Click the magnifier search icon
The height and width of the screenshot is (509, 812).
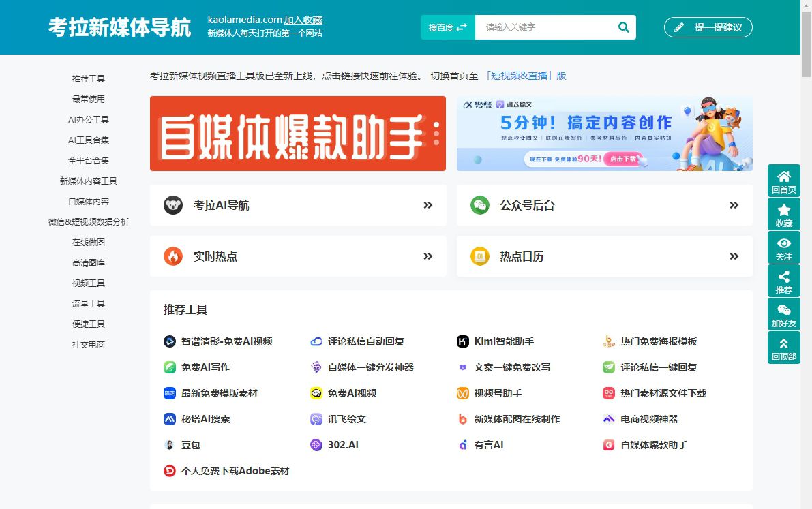point(624,27)
